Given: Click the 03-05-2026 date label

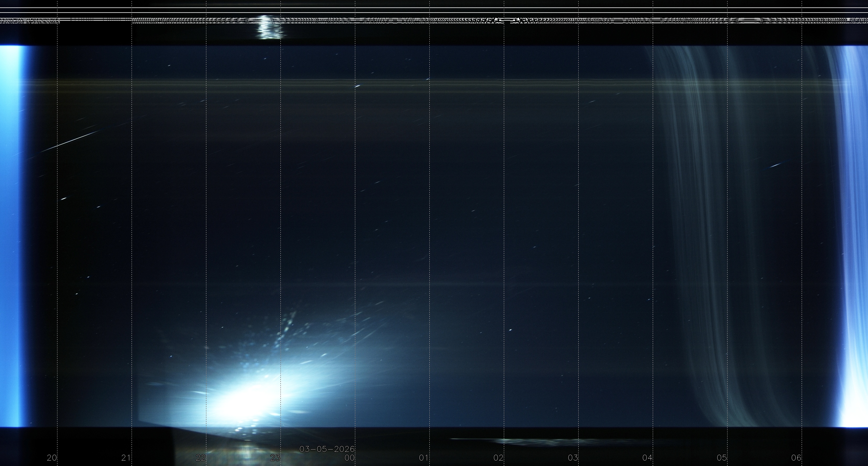Looking at the screenshot, I should click(327, 449).
